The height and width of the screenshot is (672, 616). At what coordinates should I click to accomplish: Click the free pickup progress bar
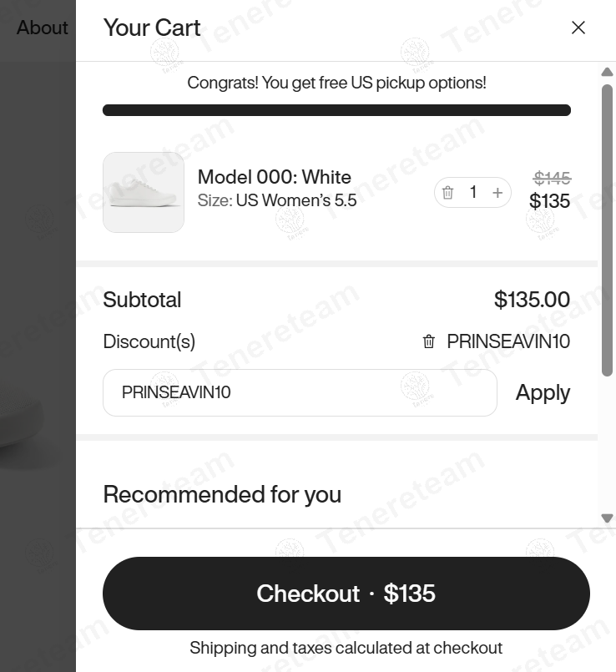tap(336, 110)
